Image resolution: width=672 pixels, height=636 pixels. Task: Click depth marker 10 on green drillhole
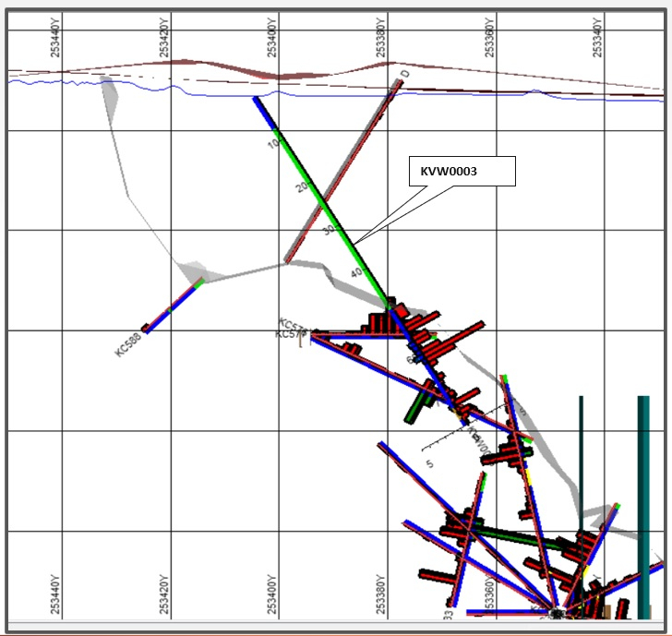(x=275, y=143)
